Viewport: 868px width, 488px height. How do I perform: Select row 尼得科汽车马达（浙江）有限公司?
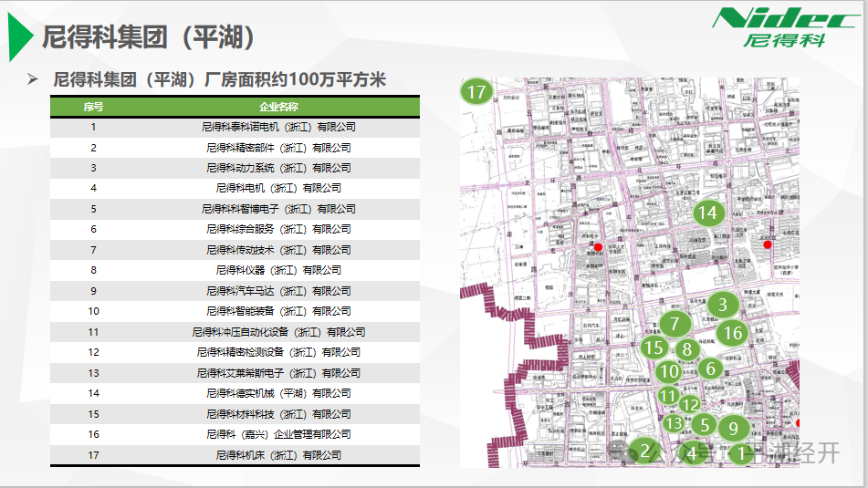(235, 291)
